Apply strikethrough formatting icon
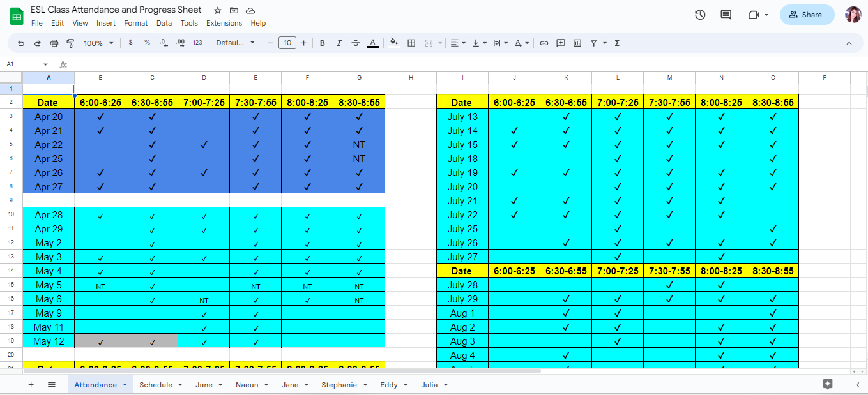The width and height of the screenshot is (868, 395). (356, 43)
